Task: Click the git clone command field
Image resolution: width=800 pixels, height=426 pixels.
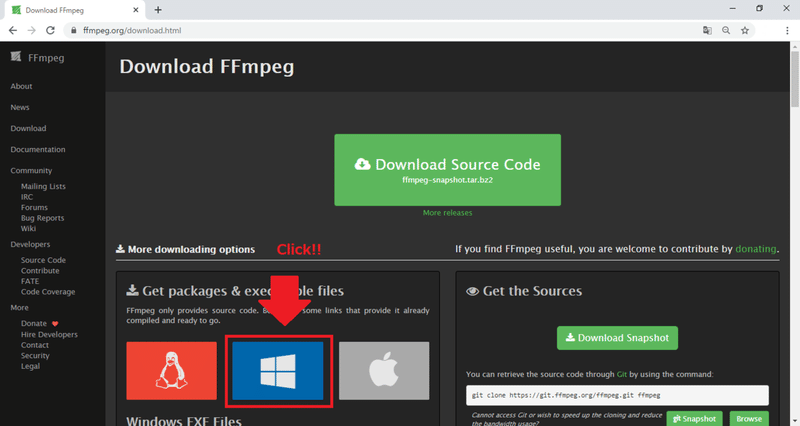Action: pos(617,395)
